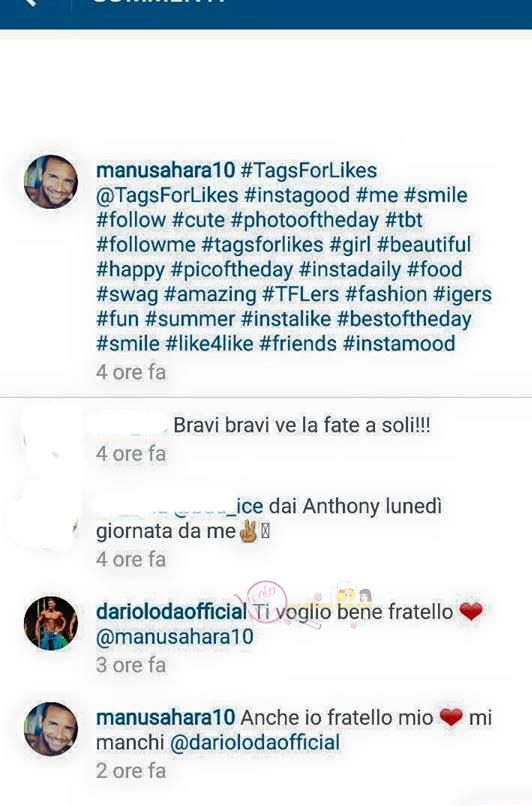Screen dimensions: 532x806
Task: Open the #bestoftheday hashtag
Action: [404, 319]
